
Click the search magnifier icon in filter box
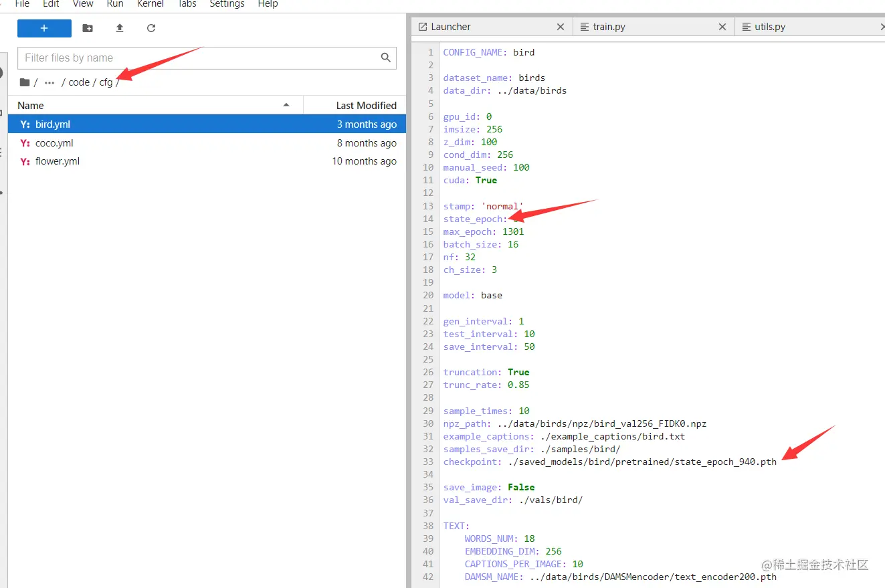[386, 58]
